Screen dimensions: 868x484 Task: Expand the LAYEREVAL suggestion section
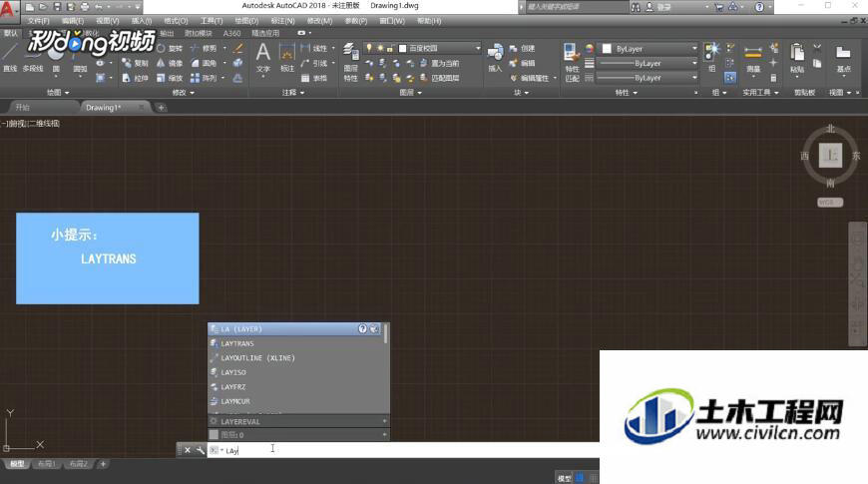click(x=384, y=421)
